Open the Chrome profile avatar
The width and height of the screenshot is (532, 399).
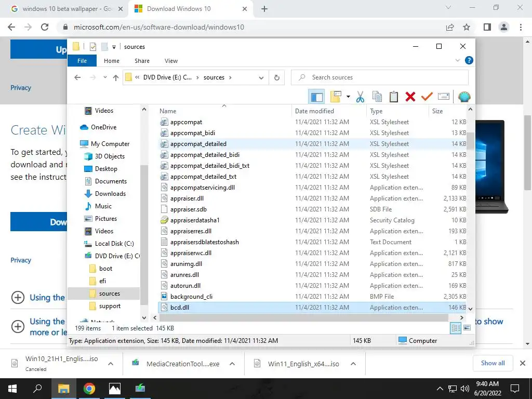coord(504,27)
